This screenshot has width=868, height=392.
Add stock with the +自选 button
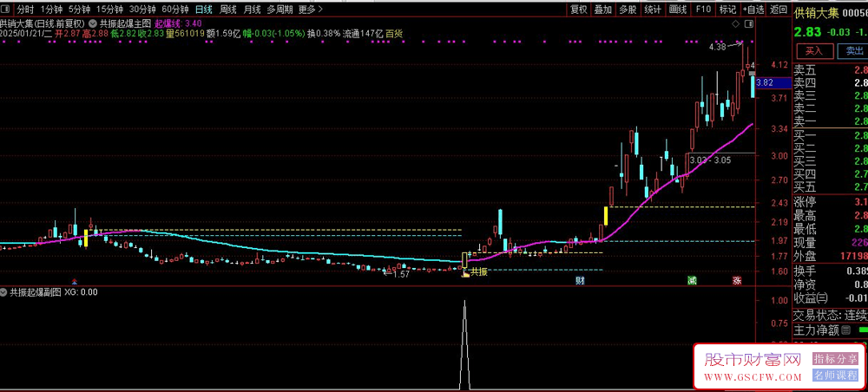[x=754, y=10]
